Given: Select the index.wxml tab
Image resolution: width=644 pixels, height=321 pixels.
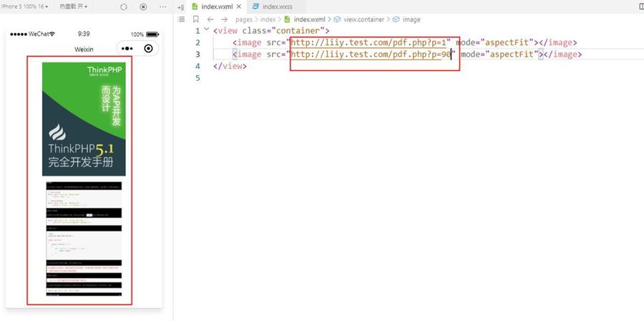Looking at the screenshot, I should click(x=215, y=6).
